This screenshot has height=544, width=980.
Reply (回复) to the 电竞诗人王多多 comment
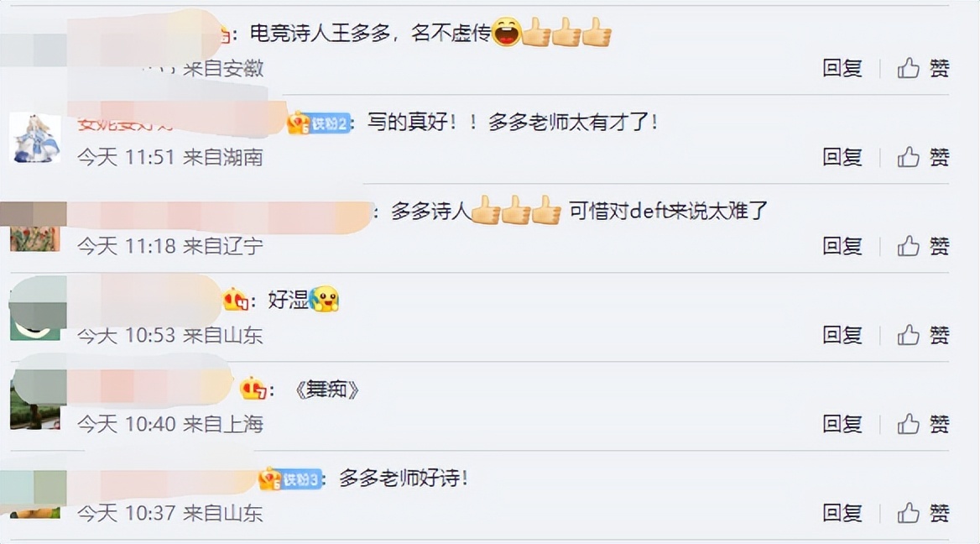click(842, 67)
